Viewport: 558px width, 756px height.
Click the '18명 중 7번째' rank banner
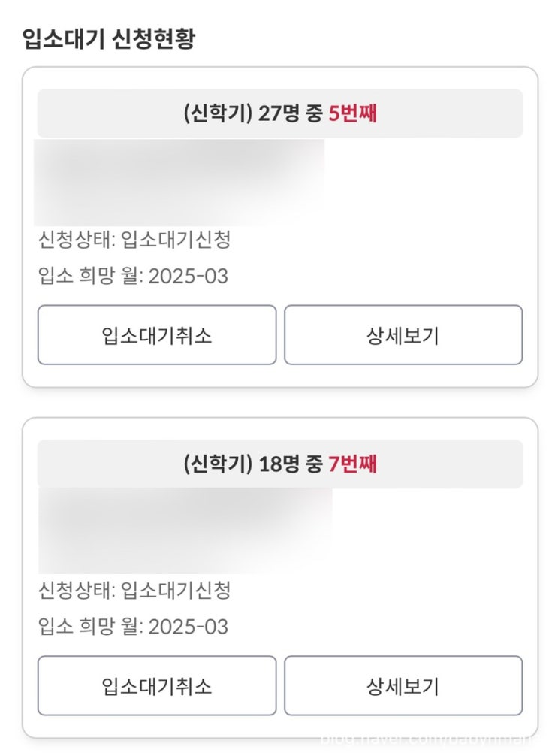(x=279, y=464)
